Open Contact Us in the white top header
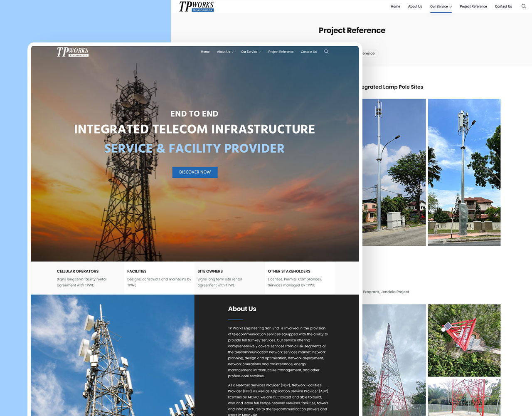The width and height of the screenshot is (532, 416). tap(503, 7)
